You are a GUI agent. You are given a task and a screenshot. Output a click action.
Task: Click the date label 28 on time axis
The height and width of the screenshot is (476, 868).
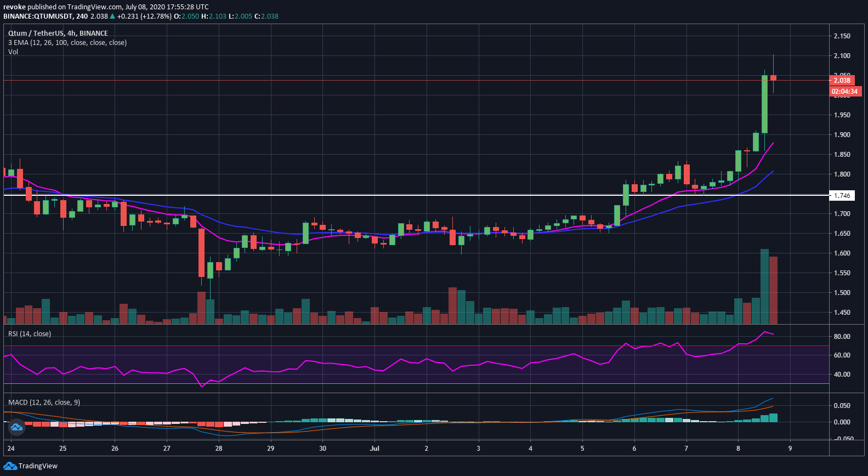pyautogui.click(x=219, y=449)
